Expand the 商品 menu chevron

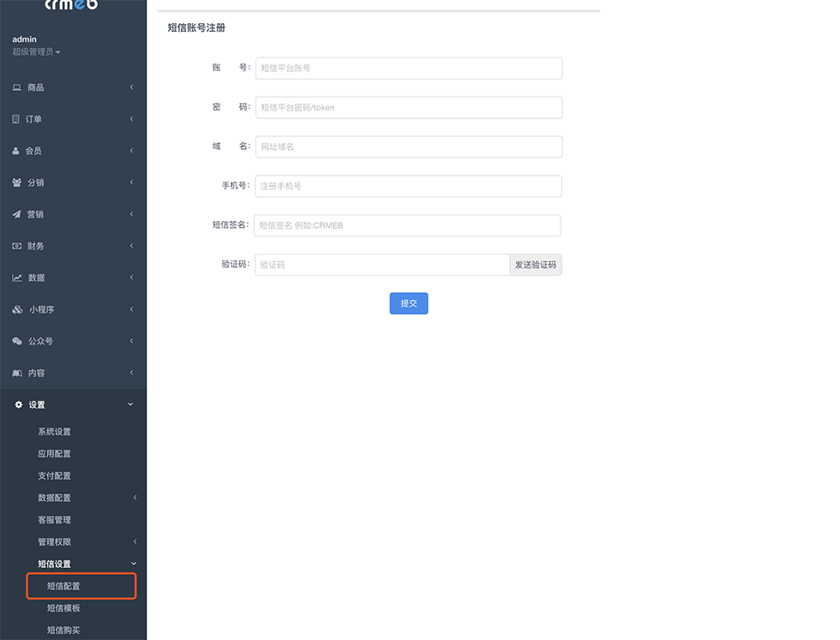click(x=131, y=87)
